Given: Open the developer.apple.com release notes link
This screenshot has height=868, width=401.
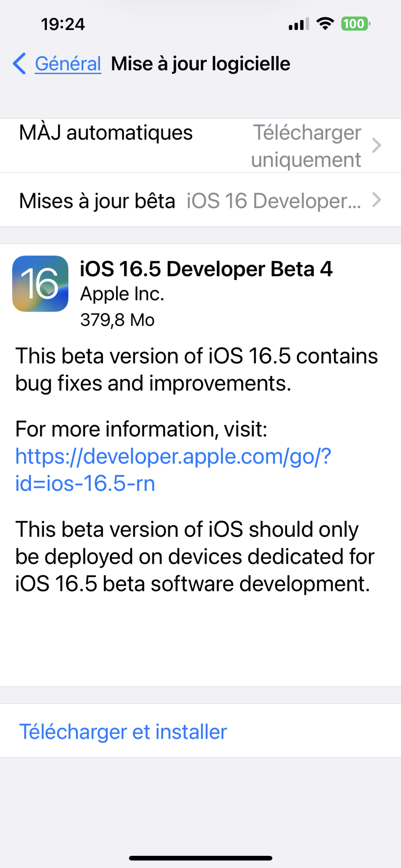Looking at the screenshot, I should coord(173,469).
